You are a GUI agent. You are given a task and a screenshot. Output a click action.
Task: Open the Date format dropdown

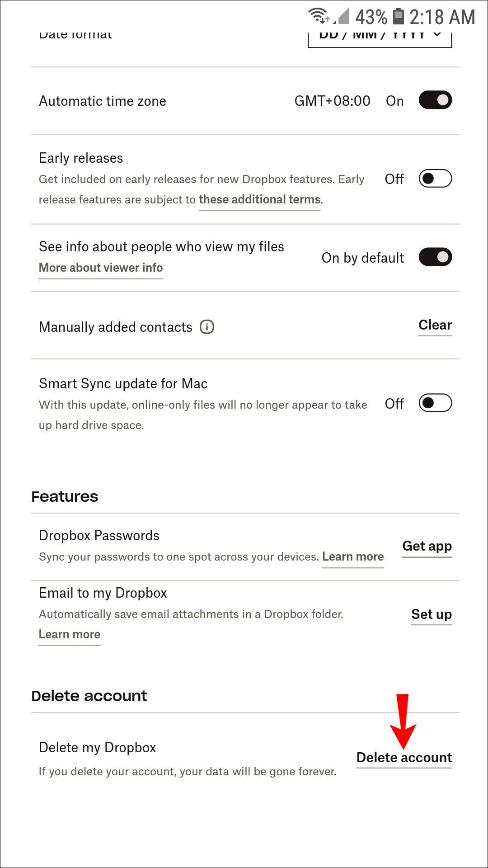pos(380,37)
